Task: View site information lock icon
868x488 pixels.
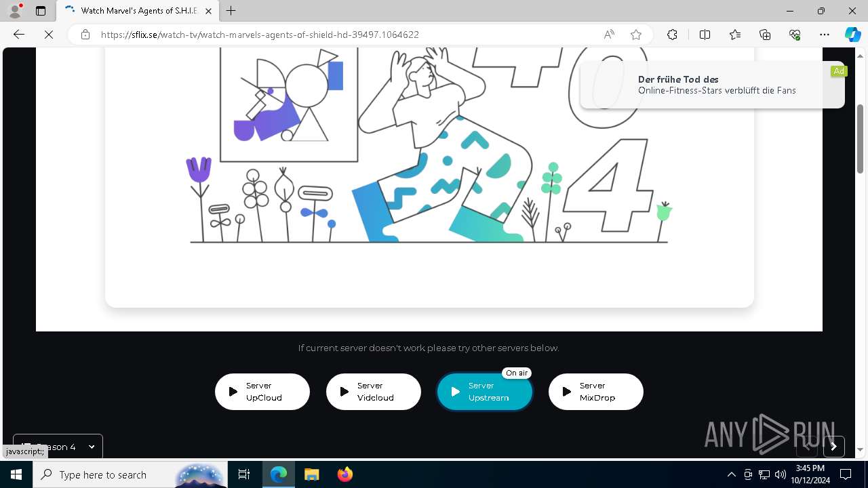Action: click(x=85, y=35)
